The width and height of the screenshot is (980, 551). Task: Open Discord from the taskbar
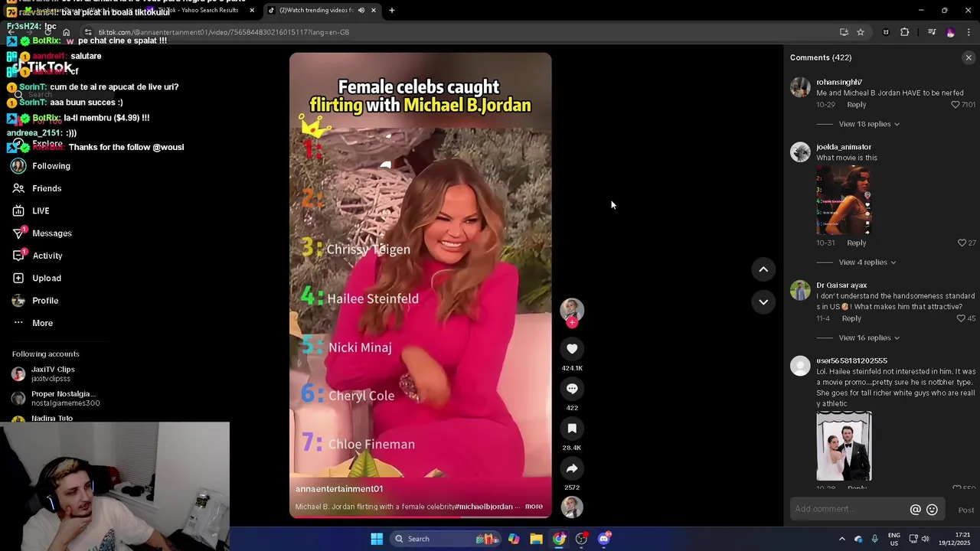pyautogui.click(x=604, y=539)
